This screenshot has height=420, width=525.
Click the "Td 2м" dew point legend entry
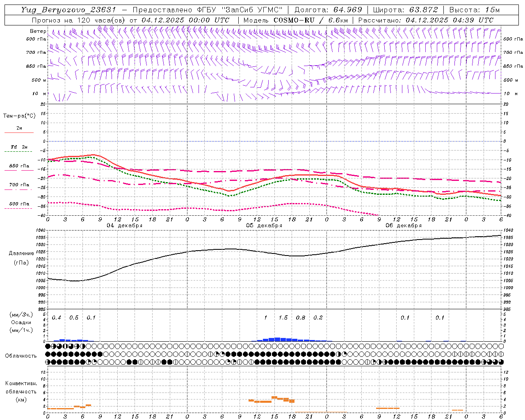[19, 147]
